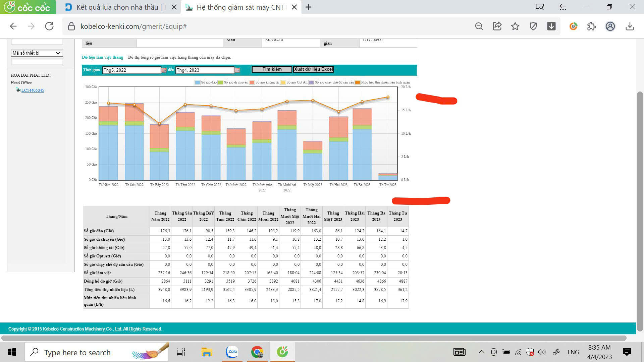The height and width of the screenshot is (362, 644).
Task: Click the 'Xuất dữ liệu Excel' button
Action: [x=313, y=69]
